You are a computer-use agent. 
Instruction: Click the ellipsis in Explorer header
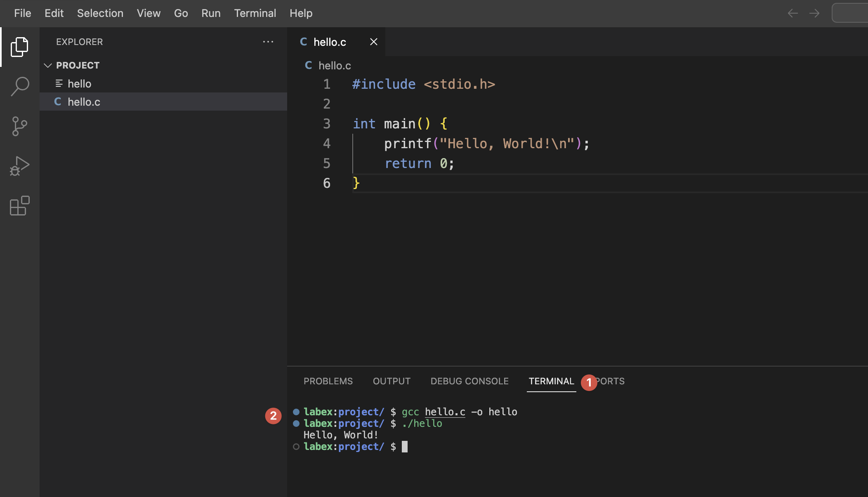click(268, 42)
